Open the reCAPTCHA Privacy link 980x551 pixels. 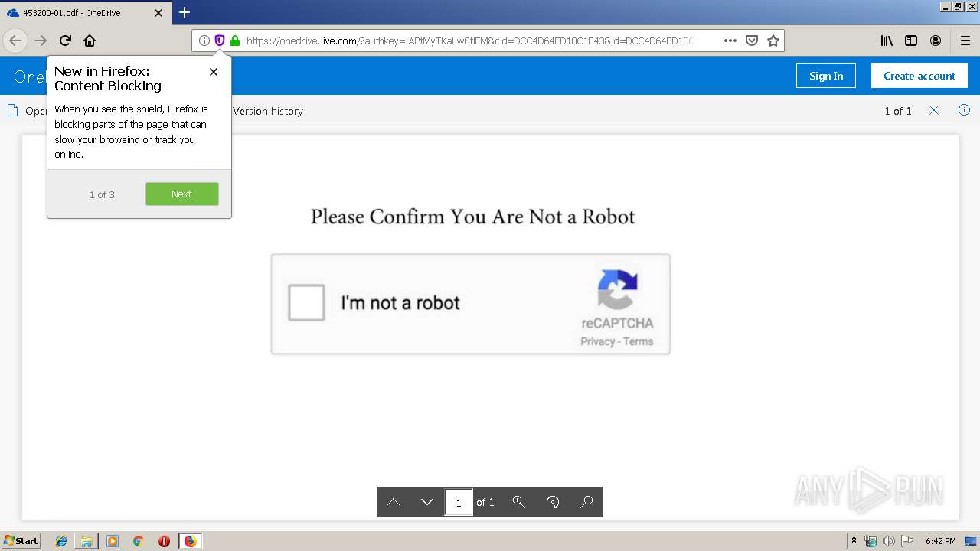pos(597,341)
